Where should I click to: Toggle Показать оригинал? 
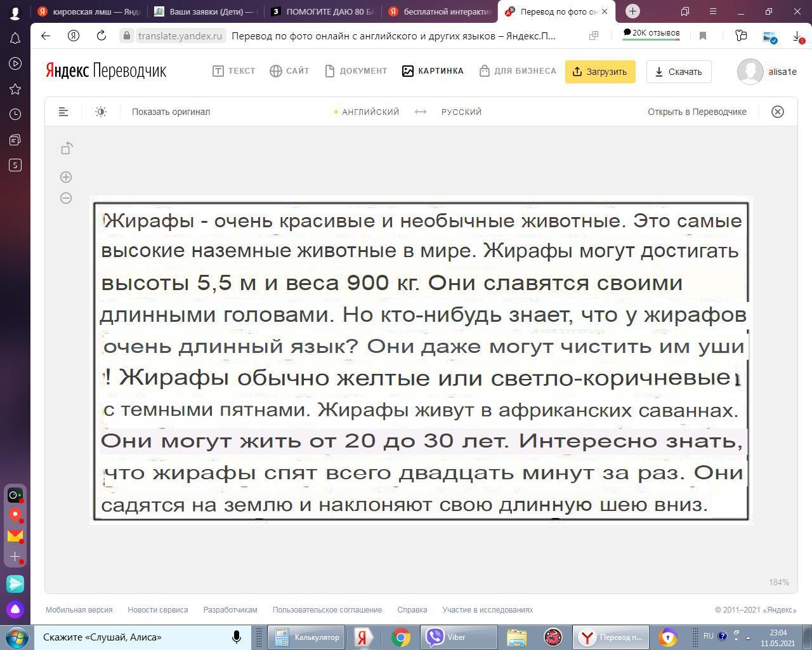coord(171,112)
